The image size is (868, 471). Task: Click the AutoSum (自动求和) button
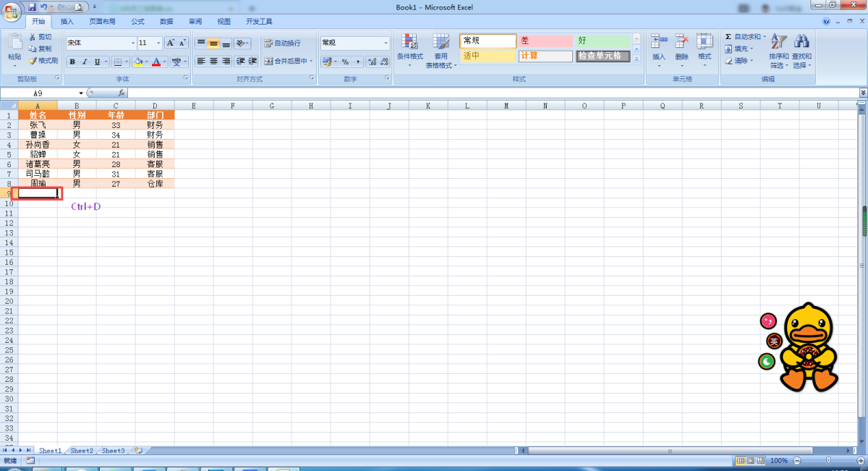(x=745, y=37)
